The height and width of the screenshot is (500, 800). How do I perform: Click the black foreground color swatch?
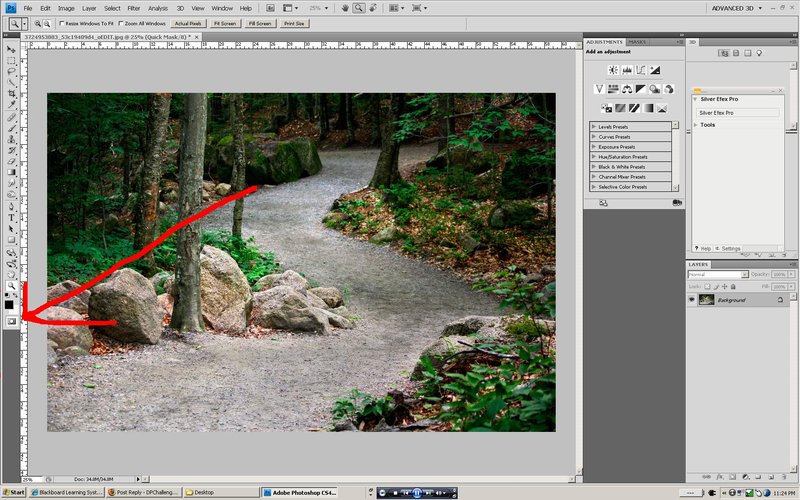[9, 305]
